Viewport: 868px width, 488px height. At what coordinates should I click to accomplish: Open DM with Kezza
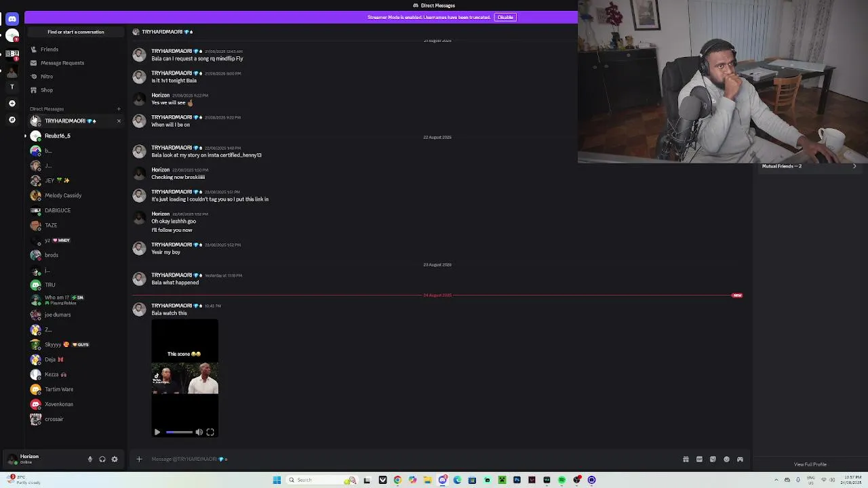point(75,375)
